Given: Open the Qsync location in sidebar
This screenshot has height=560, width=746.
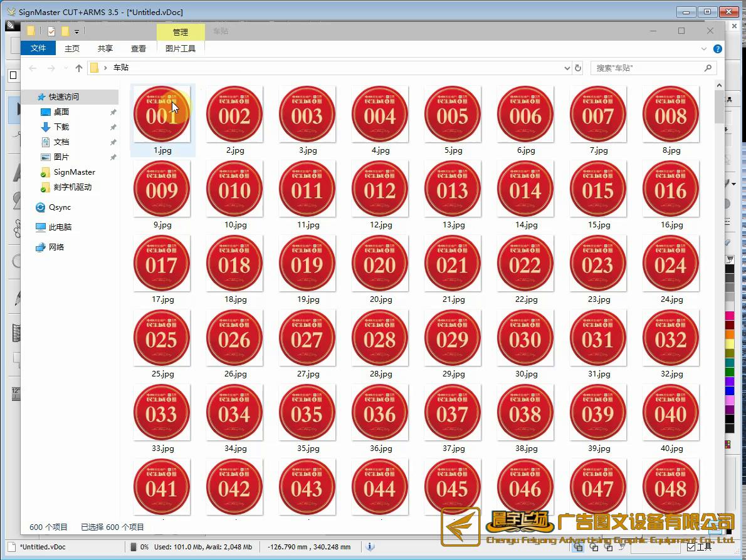Looking at the screenshot, I should [x=60, y=207].
